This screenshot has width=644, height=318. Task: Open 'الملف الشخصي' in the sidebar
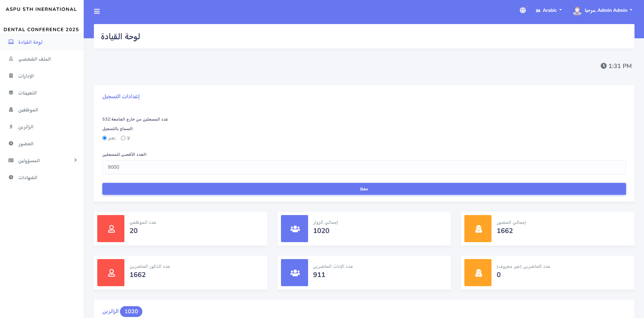point(34,59)
